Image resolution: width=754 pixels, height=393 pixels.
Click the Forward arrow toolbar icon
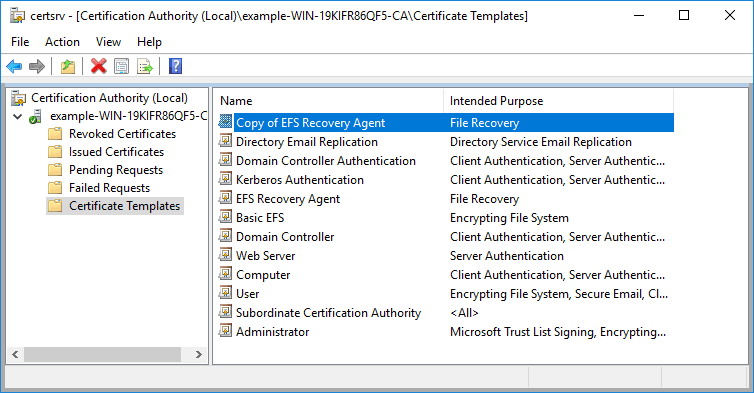coord(37,66)
